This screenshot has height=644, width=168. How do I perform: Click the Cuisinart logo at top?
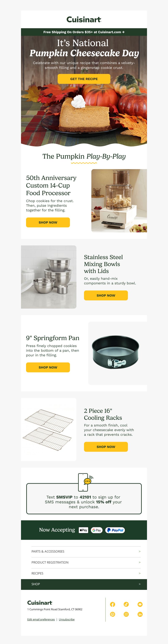(x=84, y=20)
